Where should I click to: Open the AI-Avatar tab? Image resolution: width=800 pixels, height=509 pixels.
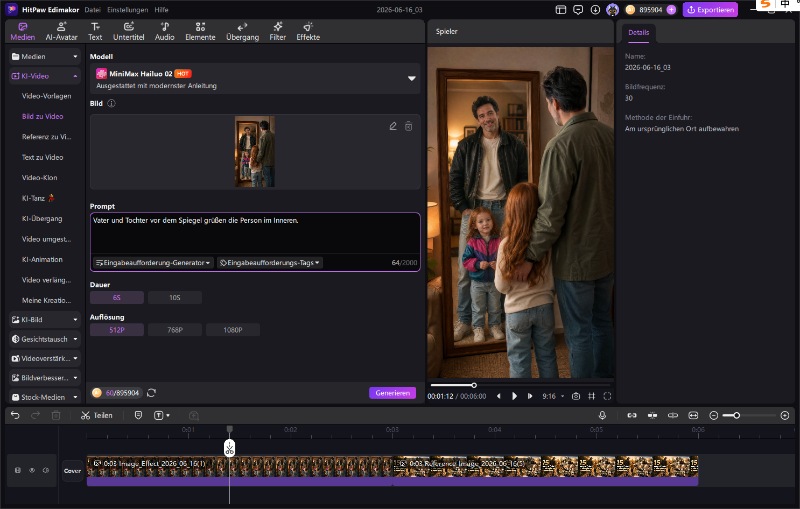[61, 32]
